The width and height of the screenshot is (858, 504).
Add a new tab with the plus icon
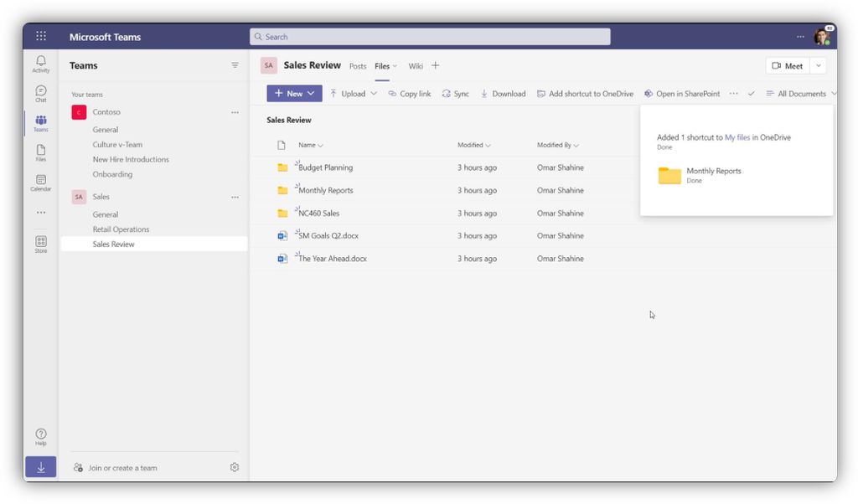[x=435, y=65]
